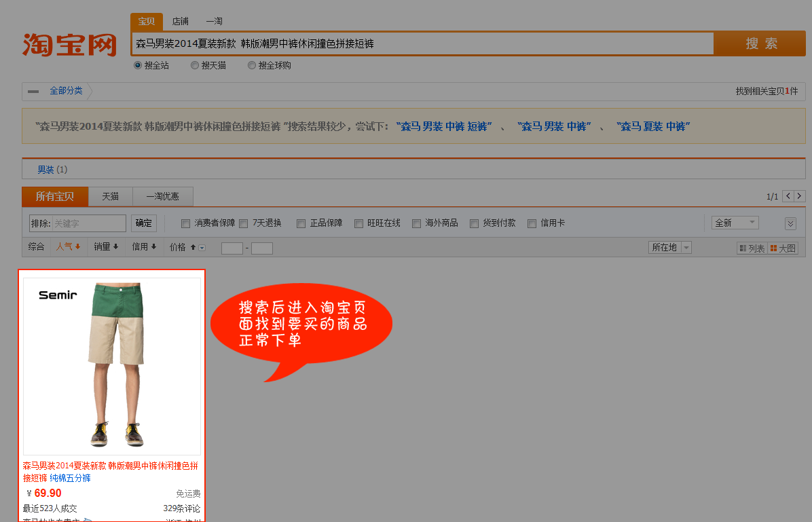Click the 1/1 page indicator
This screenshot has height=522, width=812.
point(772,196)
